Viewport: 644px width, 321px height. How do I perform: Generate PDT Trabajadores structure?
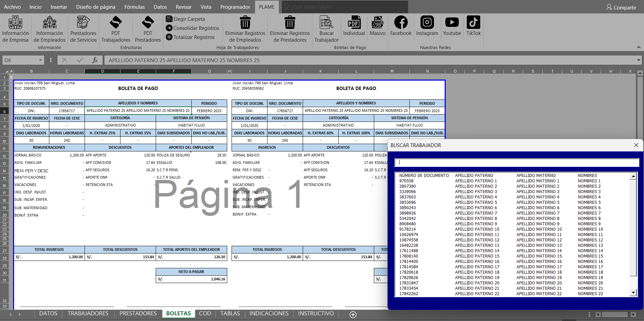coord(116,29)
